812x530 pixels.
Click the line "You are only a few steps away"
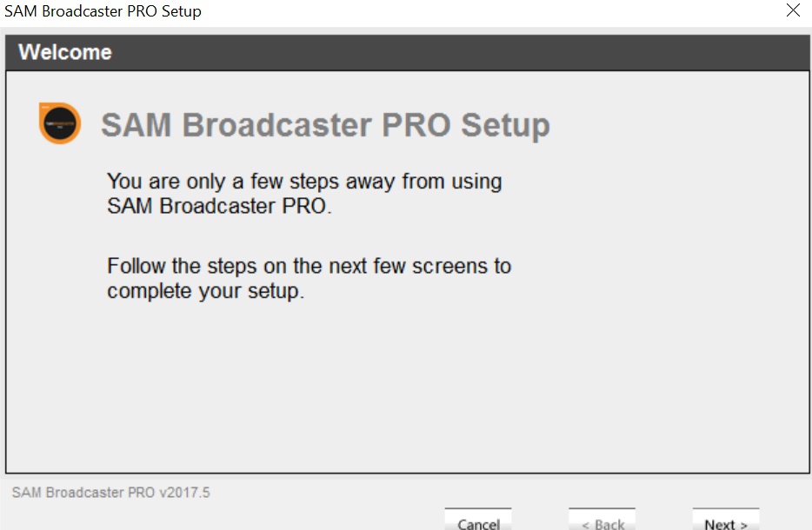coord(304,182)
